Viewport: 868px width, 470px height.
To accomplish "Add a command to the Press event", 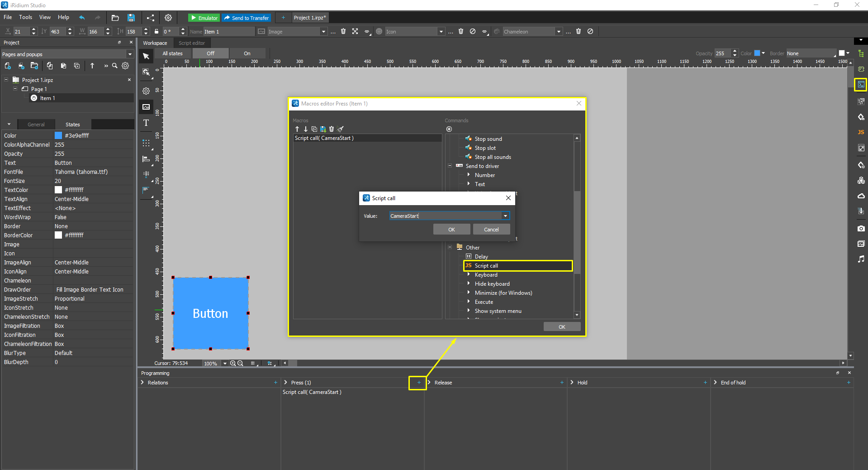I will pyautogui.click(x=419, y=383).
